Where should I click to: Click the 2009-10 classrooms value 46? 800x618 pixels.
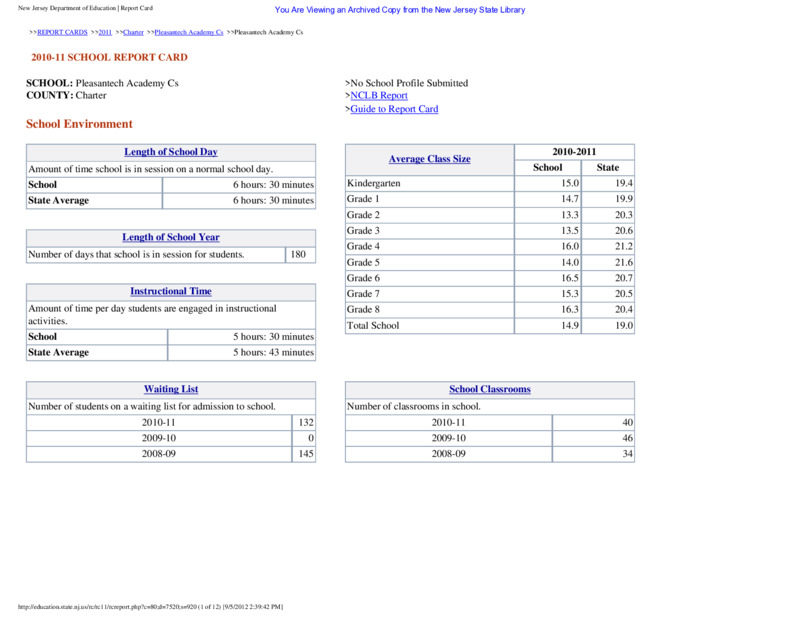pyautogui.click(x=593, y=438)
